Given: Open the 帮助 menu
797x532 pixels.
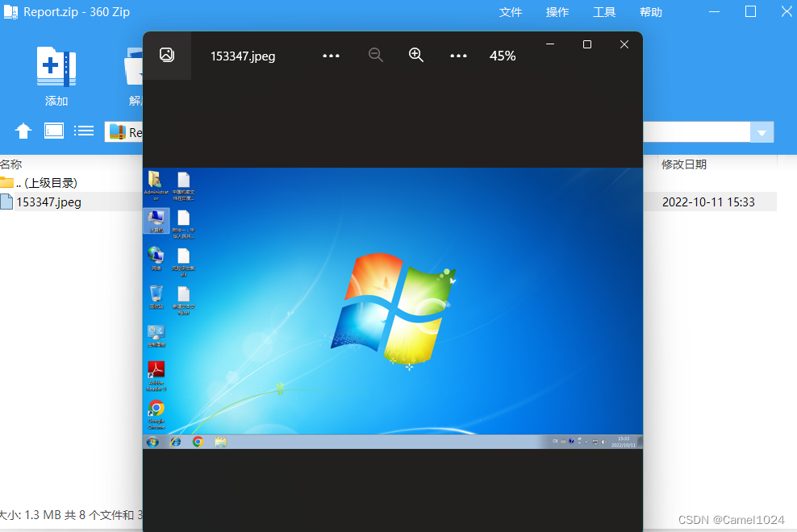Looking at the screenshot, I should tap(651, 12).
